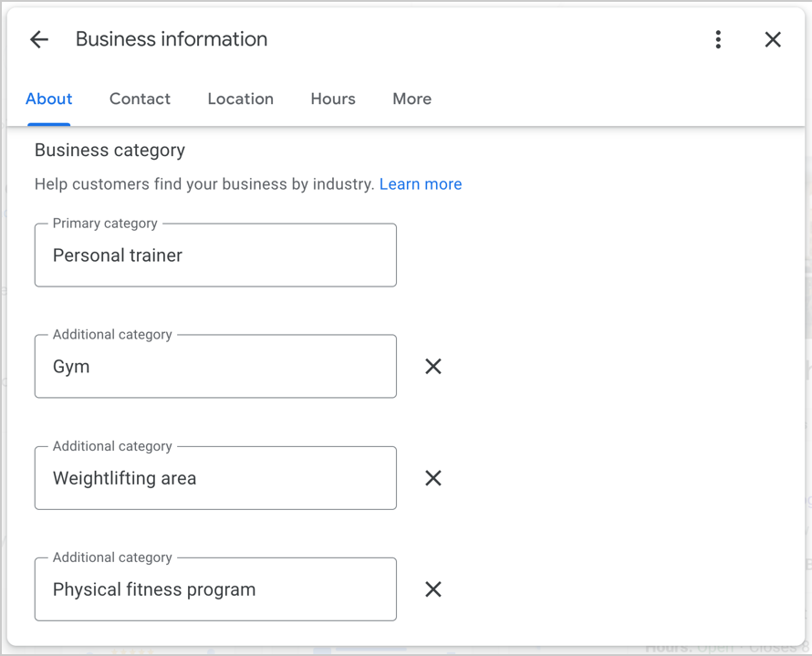Image resolution: width=812 pixels, height=656 pixels.
Task: Click the help text about finding your business
Action: click(204, 184)
